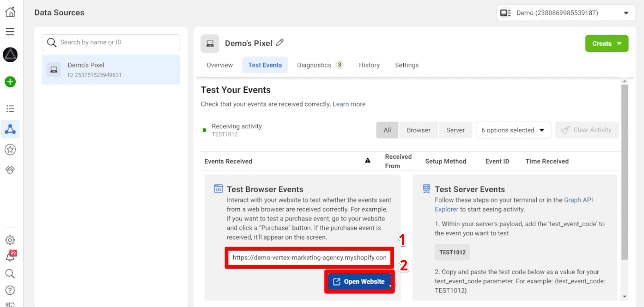Screen dimensions: 644x307
Task: Click the green plus create icon
Action: (x=10, y=82)
